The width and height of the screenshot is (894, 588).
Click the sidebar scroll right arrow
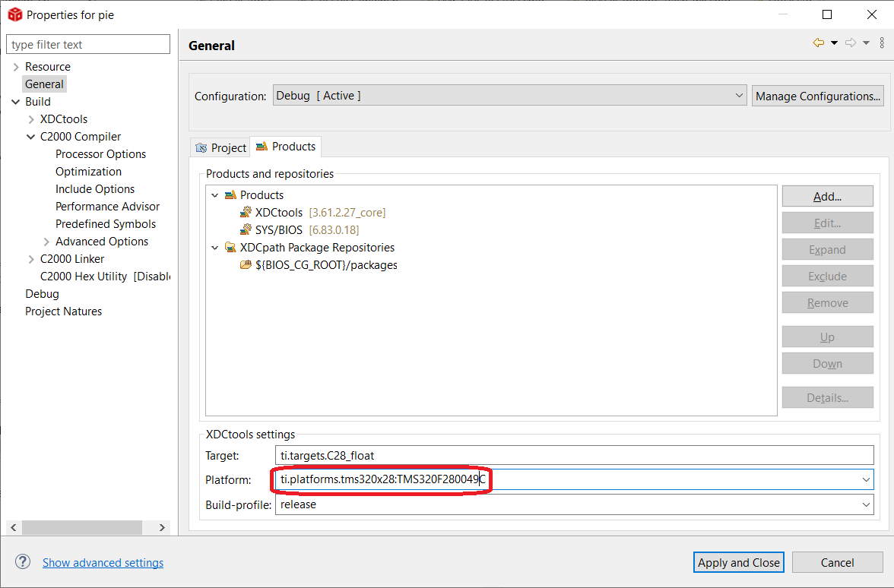coord(162,527)
